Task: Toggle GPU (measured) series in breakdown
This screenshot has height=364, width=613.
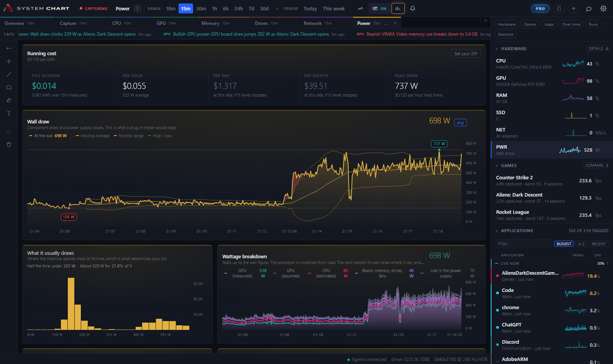Action: tap(245, 273)
